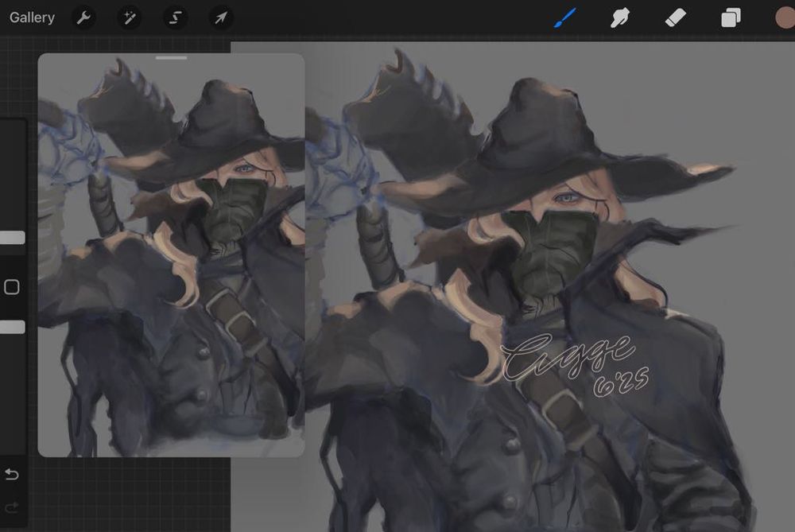Return to the Gallery
The height and width of the screenshot is (532, 795).
click(31, 17)
